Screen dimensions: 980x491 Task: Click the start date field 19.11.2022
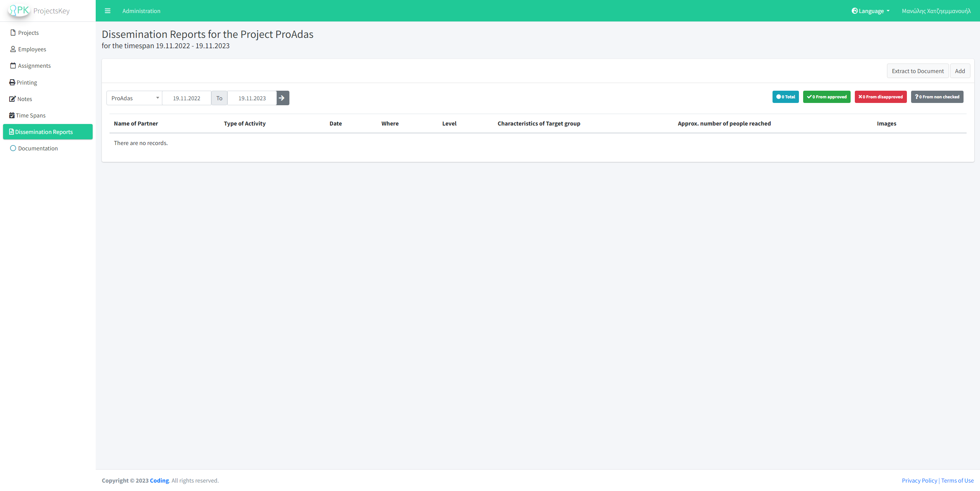pos(186,98)
